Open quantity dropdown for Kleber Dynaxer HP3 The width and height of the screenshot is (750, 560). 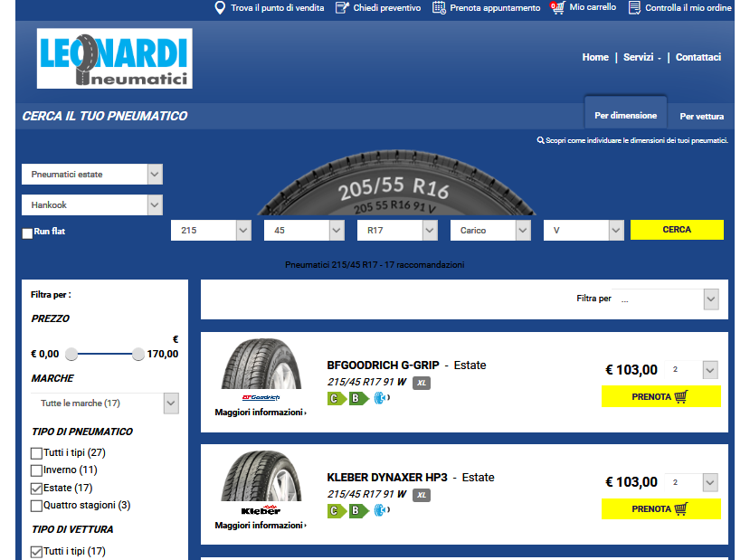point(693,482)
